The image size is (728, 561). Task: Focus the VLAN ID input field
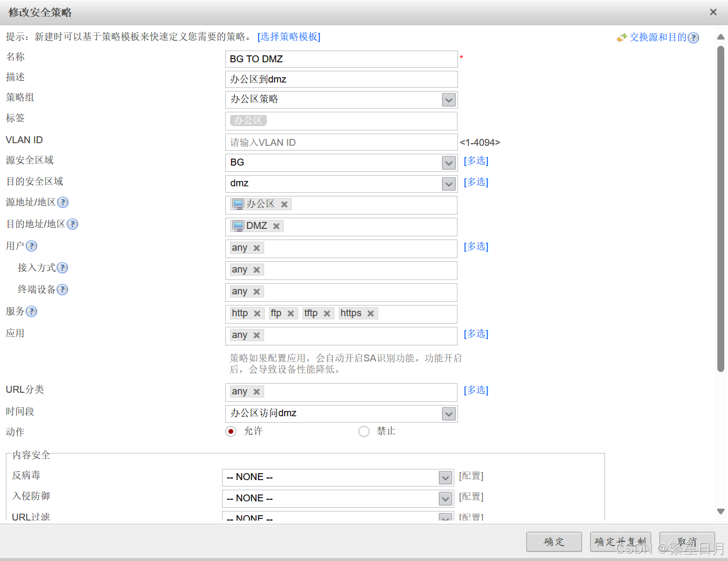[x=341, y=142]
